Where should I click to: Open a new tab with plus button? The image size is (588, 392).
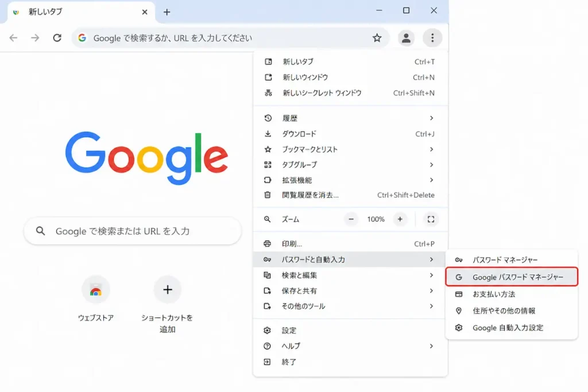coord(167,12)
